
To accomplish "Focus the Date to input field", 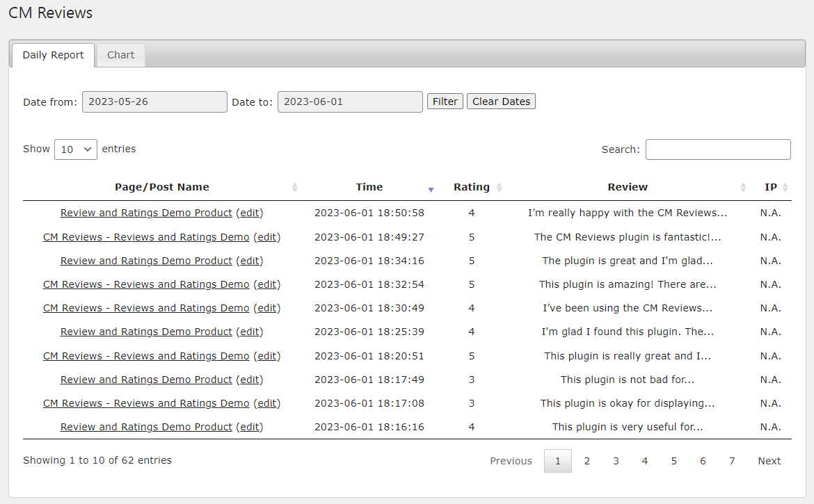I will (x=350, y=101).
